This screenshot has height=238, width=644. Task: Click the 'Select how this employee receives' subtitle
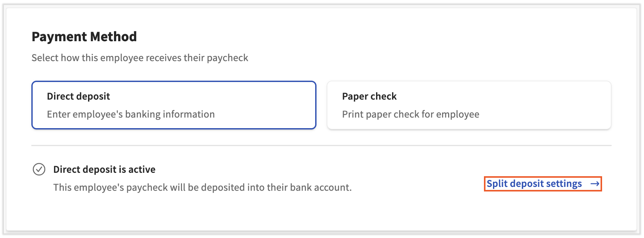point(139,58)
